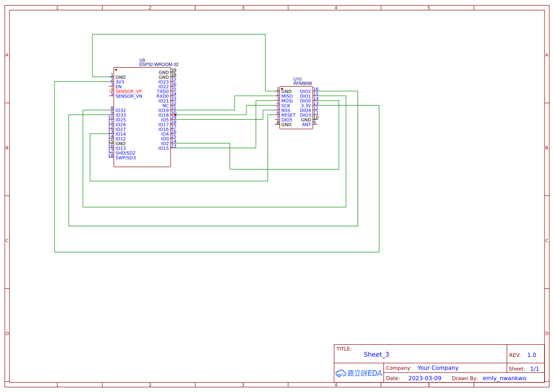Viewport: 554px width, 392px height.
Task: Select the SENSOR_VP pin on U9
Action: click(128, 91)
